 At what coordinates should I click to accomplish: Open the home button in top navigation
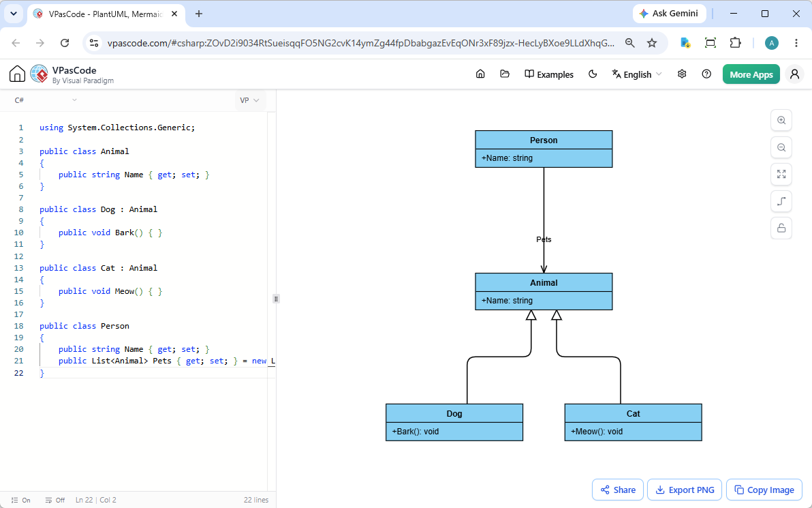pyautogui.click(x=480, y=74)
